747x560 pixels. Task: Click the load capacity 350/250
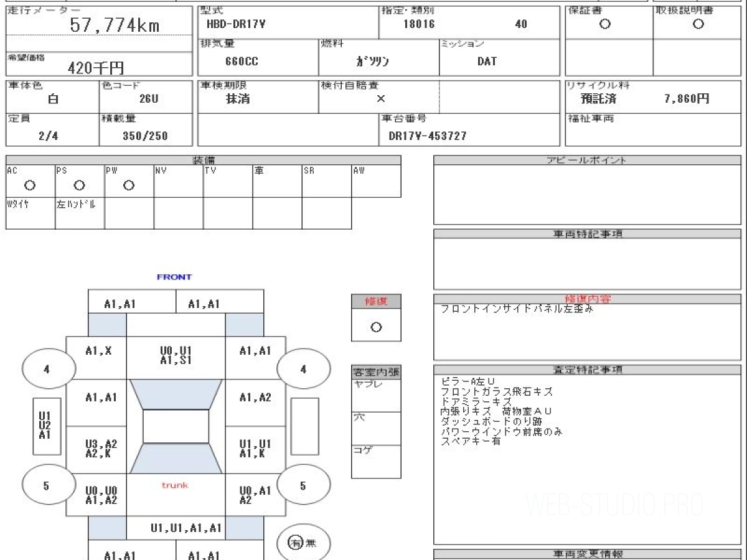(145, 136)
